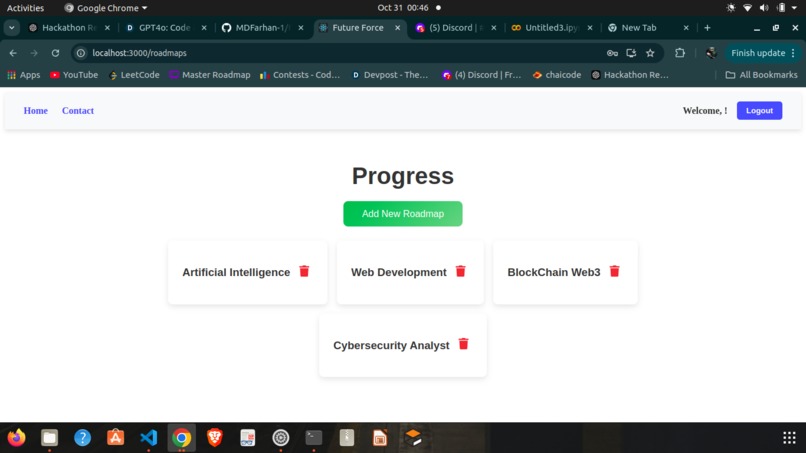This screenshot has height=453, width=806.
Task: Open the All Bookmarks folder
Action: click(x=762, y=75)
